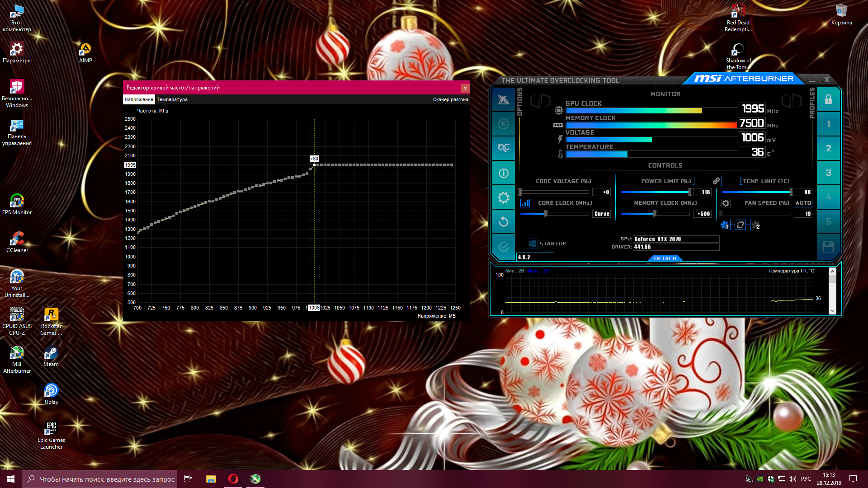The width and height of the screenshot is (868, 488).
Task: Click the Сканер разгона link
Action: (450, 99)
